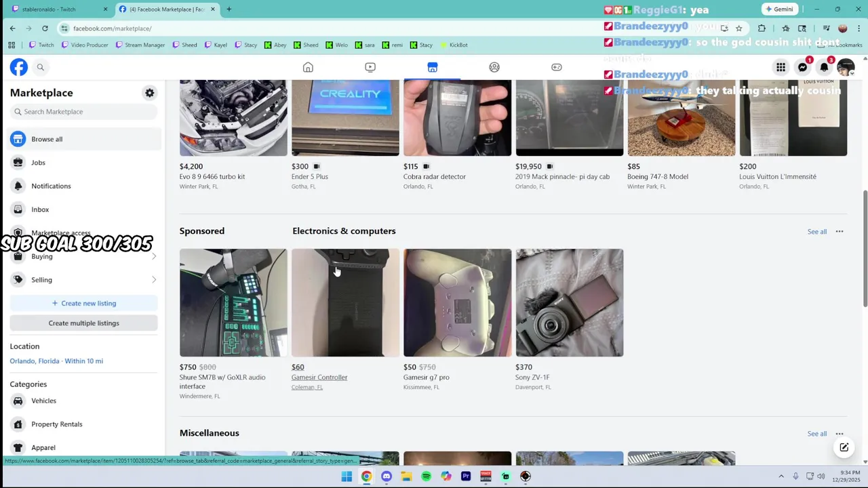868x488 pixels.
Task: Open more options for Miscellaneous section
Action: click(840, 434)
